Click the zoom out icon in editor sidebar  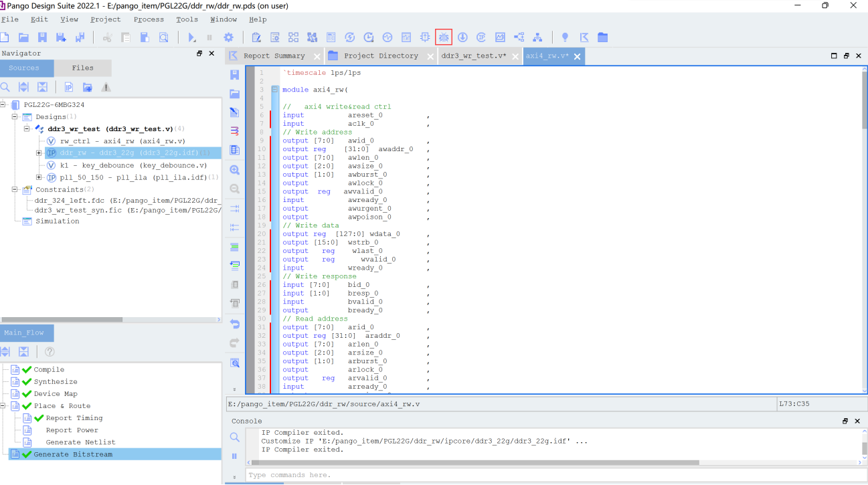pyautogui.click(x=234, y=189)
